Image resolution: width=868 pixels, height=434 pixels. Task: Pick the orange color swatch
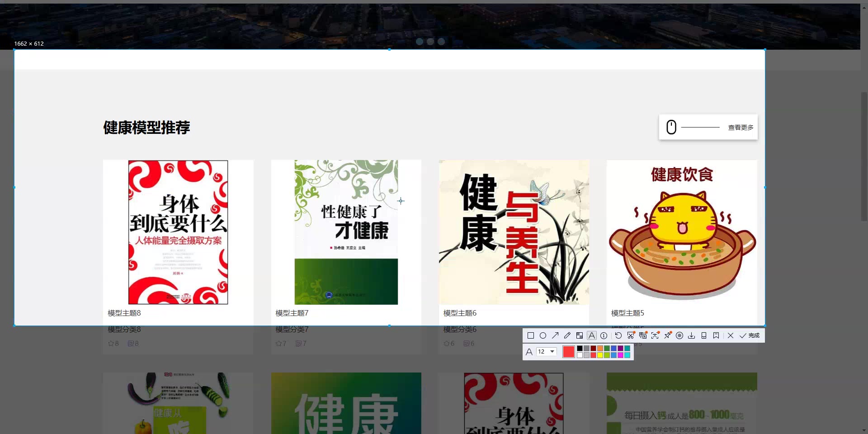point(600,349)
